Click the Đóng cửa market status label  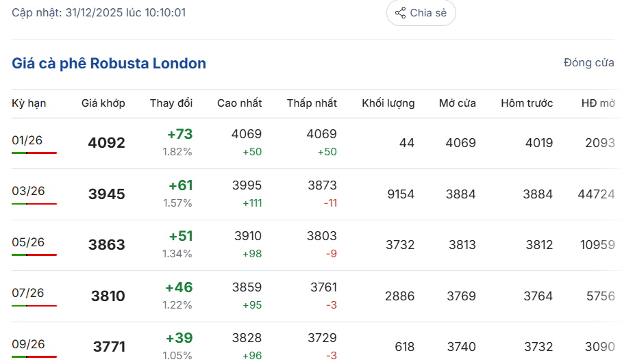[x=588, y=63]
